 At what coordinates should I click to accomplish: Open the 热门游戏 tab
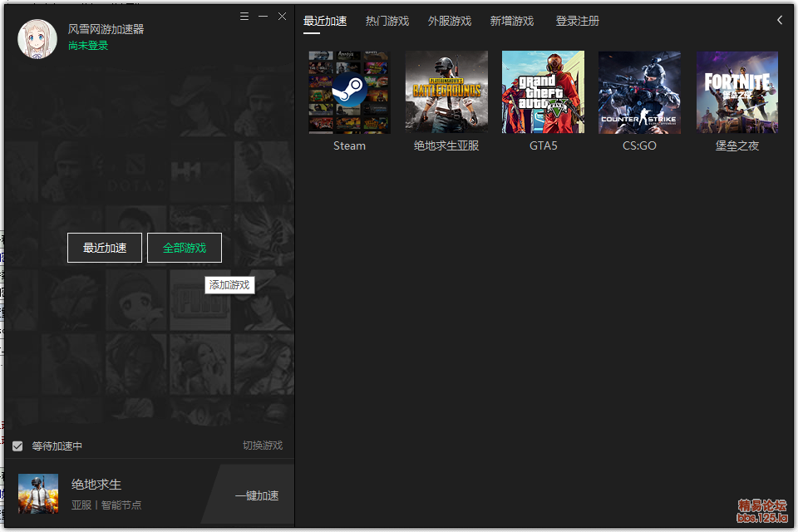click(x=387, y=21)
